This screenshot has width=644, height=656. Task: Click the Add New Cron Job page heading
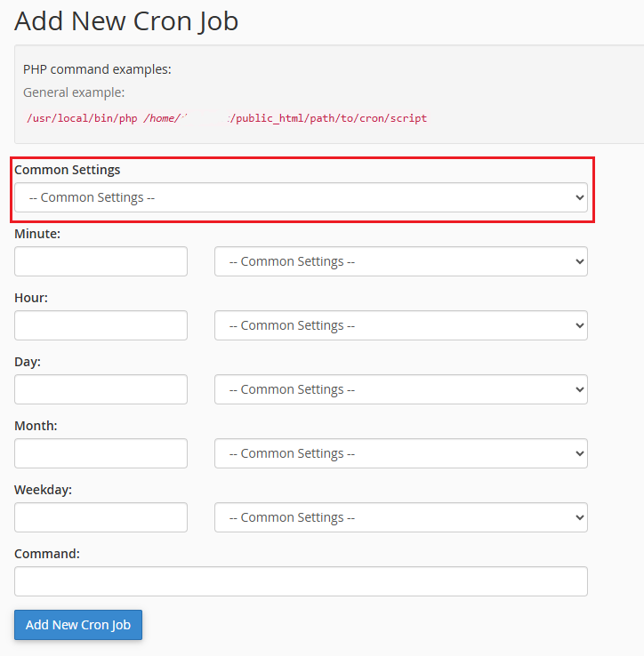click(x=126, y=20)
